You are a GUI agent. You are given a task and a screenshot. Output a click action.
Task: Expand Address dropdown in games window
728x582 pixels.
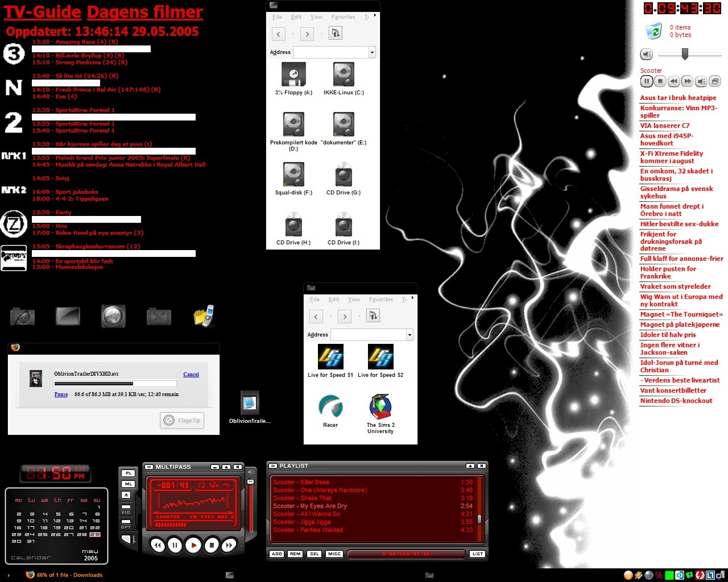tap(409, 335)
